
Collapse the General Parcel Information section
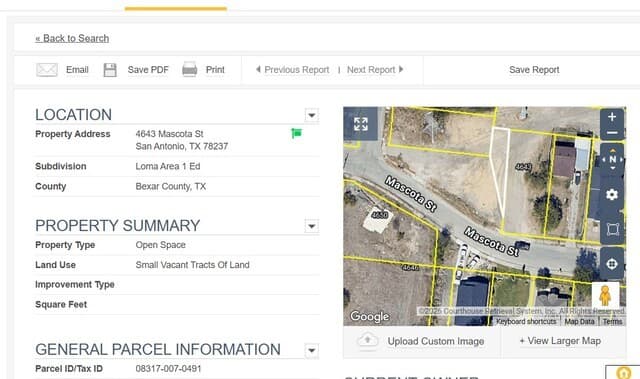coord(311,350)
